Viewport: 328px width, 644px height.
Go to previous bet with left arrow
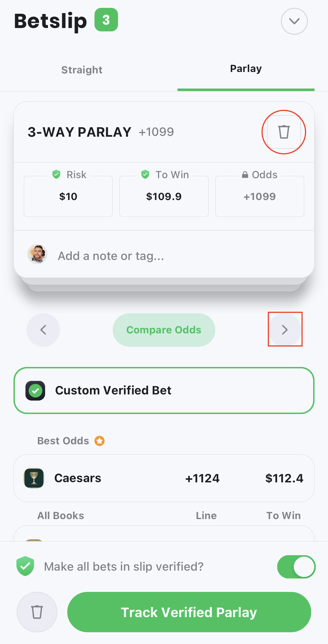(43, 330)
